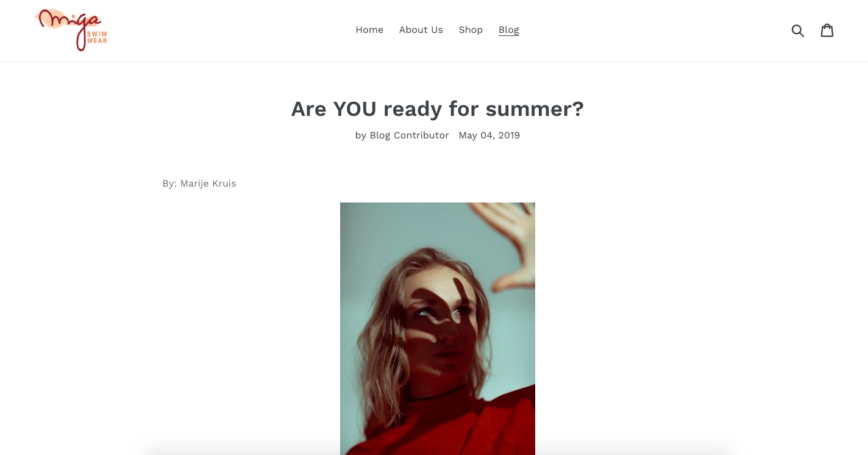Viewport: 868px width, 455px height.
Task: Navigate to the Shop menu item
Action: pyautogui.click(x=471, y=30)
